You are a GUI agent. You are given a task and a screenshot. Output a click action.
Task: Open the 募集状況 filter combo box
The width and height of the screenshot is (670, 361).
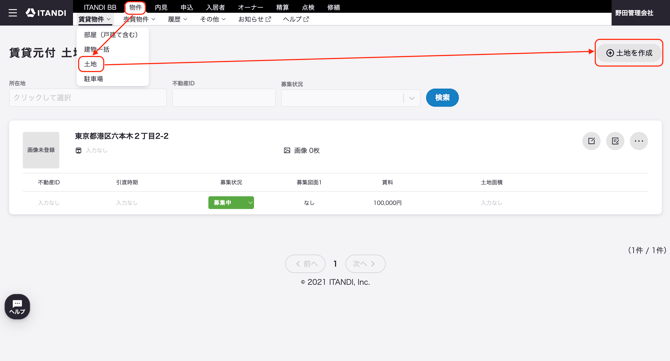pos(351,98)
